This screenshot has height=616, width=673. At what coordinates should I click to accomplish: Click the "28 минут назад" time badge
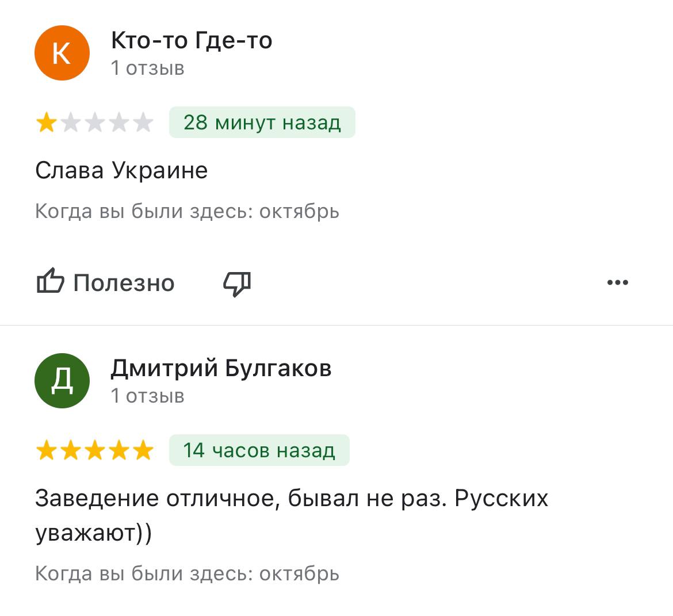pos(262,123)
